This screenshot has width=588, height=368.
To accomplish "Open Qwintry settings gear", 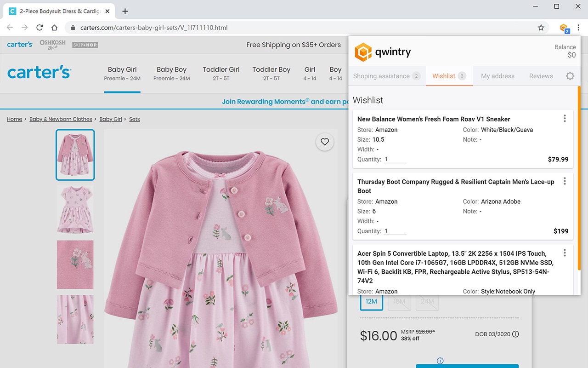I will 570,76.
